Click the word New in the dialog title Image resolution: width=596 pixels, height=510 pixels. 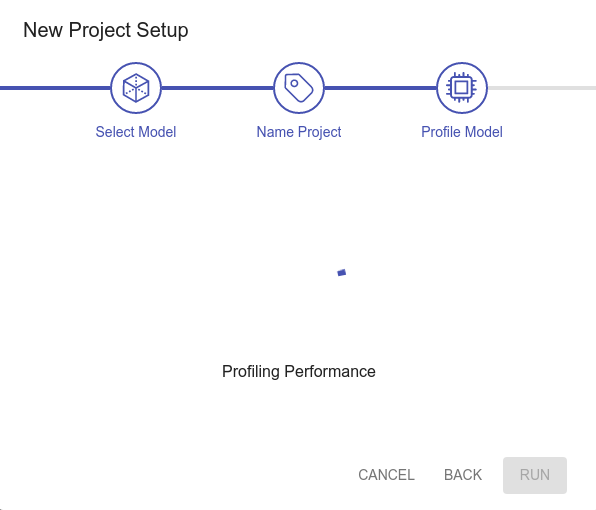point(43,30)
